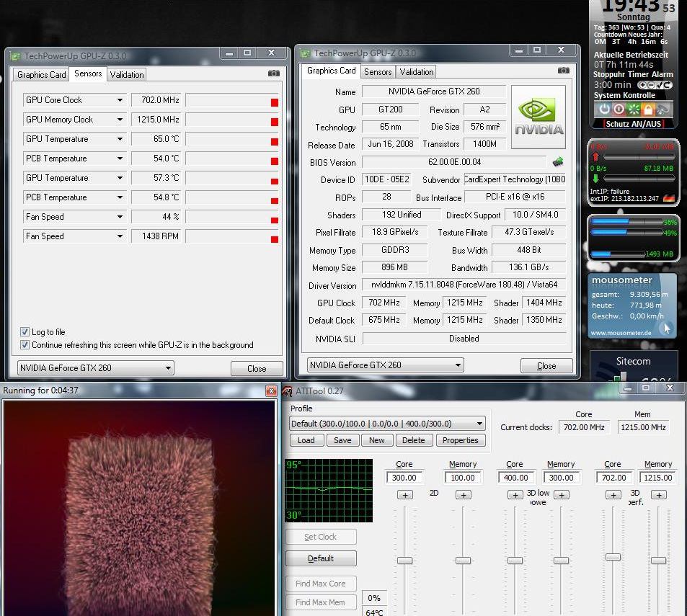The width and height of the screenshot is (687, 616).
Task: Select Graphics Card tab in left GPU-Z window
Action: [41, 75]
